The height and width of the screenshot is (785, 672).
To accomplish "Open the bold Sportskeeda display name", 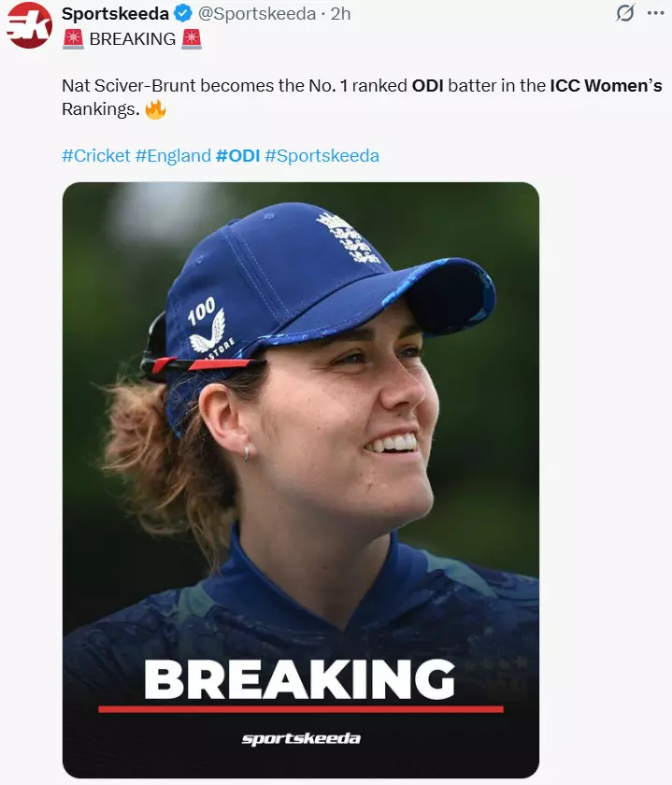I will (x=115, y=14).
